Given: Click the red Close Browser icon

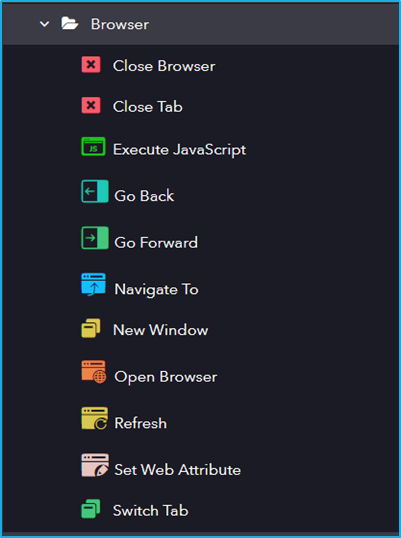Looking at the screenshot, I should [91, 65].
